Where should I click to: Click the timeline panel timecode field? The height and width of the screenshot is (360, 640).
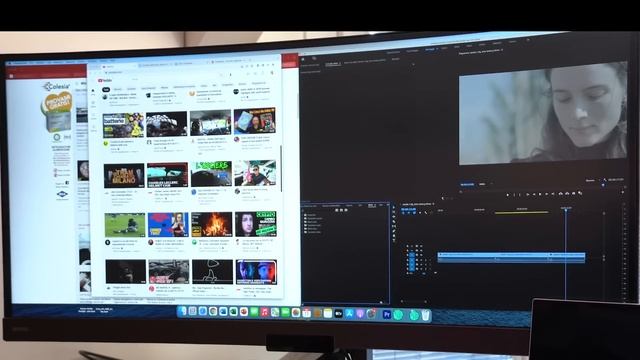(408, 209)
